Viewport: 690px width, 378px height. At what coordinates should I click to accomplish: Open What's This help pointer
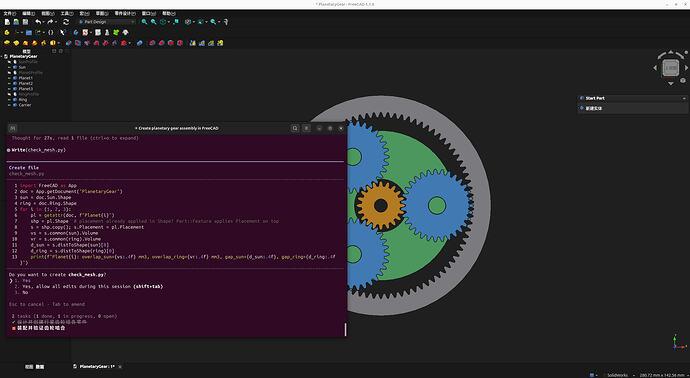226,22
